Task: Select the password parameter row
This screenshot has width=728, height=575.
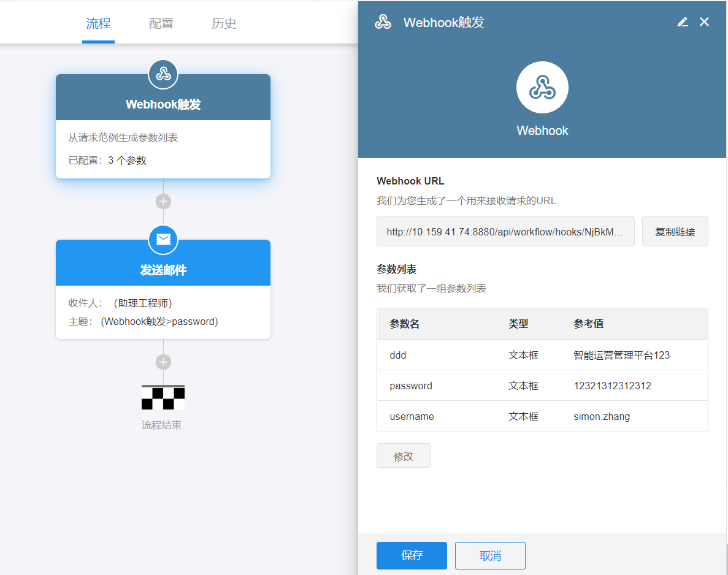Action: pyautogui.click(x=542, y=386)
